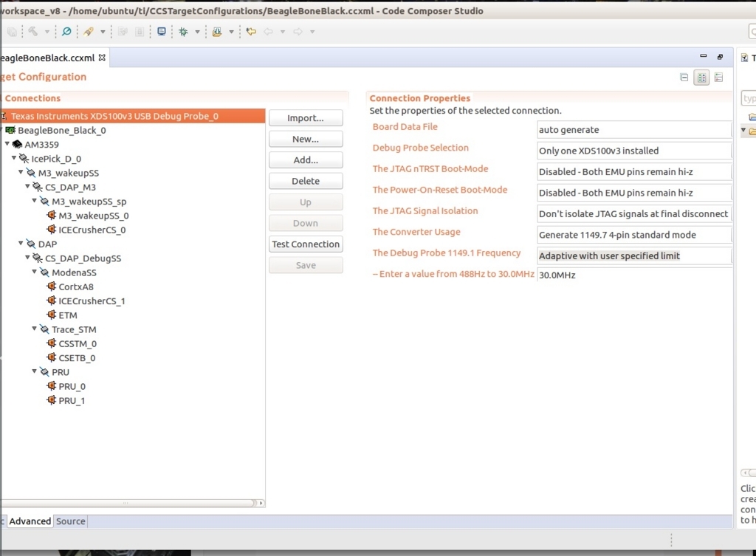Open the Debug Probe Selection dropdown
756x556 pixels.
click(634, 151)
